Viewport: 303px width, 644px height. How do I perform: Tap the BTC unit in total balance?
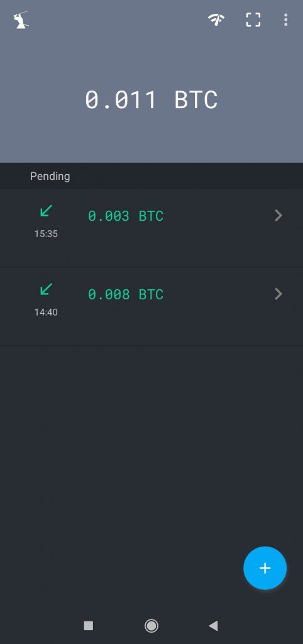(x=196, y=100)
